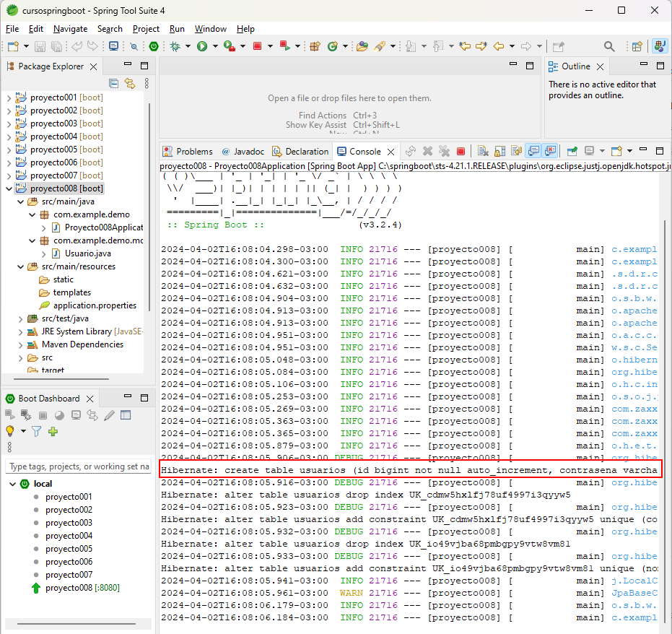Click the Boot Dashboard tags filter field

[x=79, y=466]
